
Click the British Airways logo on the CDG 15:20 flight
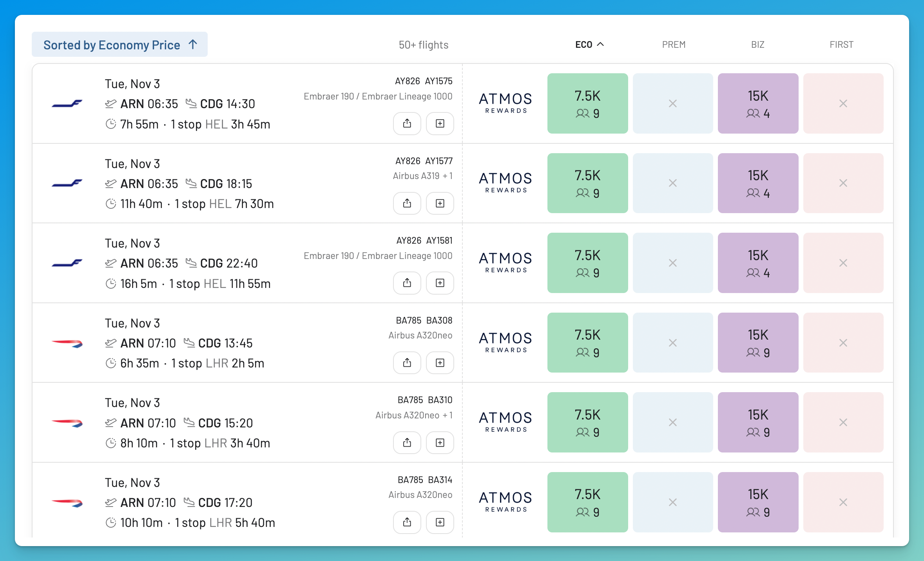tap(67, 423)
